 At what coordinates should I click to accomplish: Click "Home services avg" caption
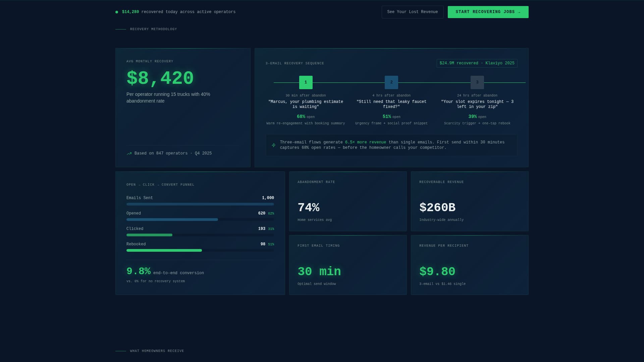(315, 220)
